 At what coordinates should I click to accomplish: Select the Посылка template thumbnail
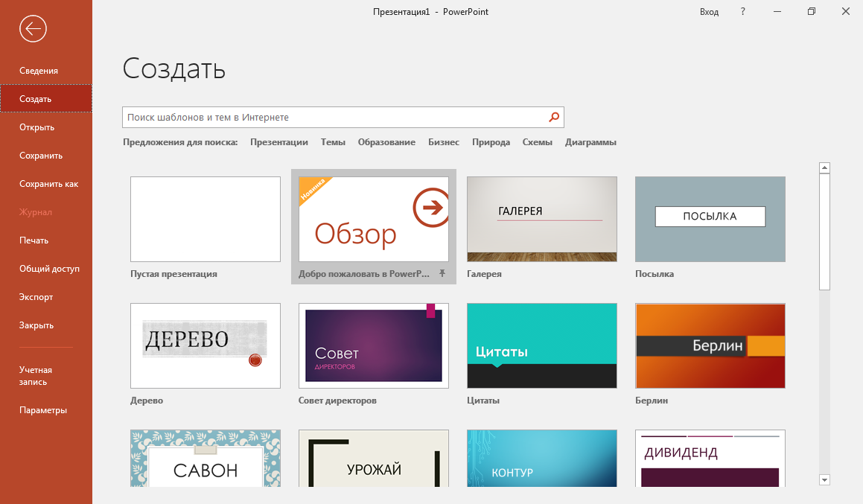pos(710,219)
